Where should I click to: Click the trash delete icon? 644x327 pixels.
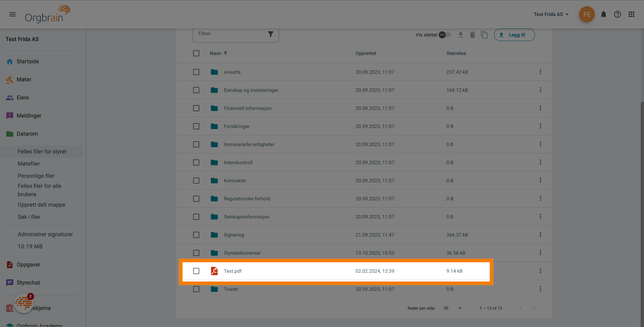472,35
